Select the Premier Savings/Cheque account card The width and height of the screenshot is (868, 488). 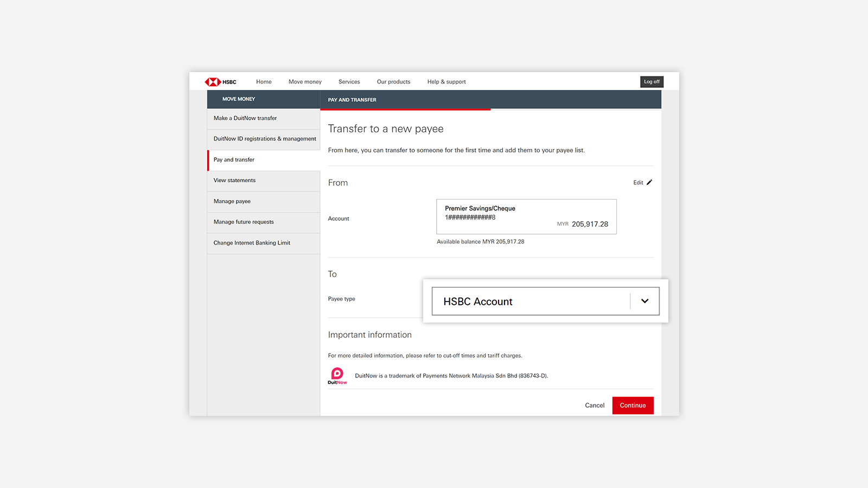526,216
